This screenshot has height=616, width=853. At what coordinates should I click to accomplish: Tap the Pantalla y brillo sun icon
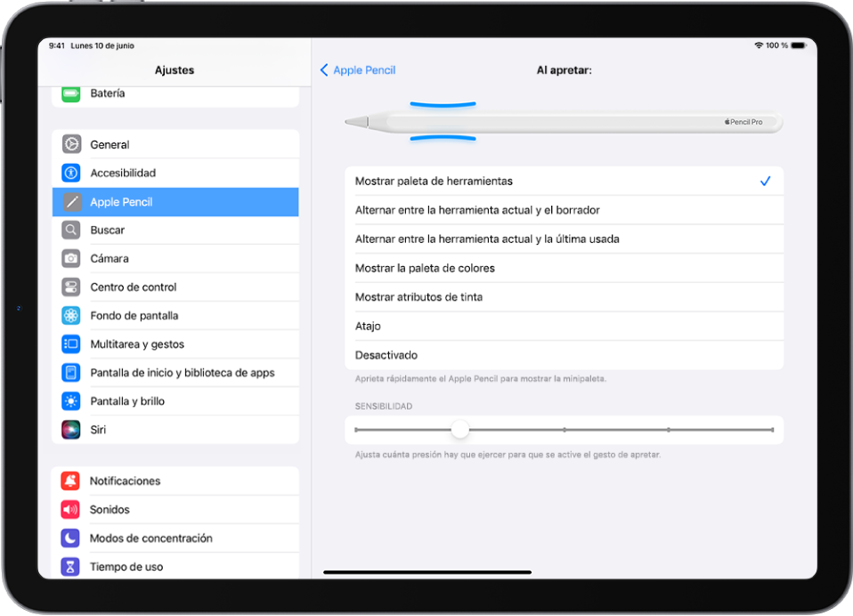(x=71, y=401)
